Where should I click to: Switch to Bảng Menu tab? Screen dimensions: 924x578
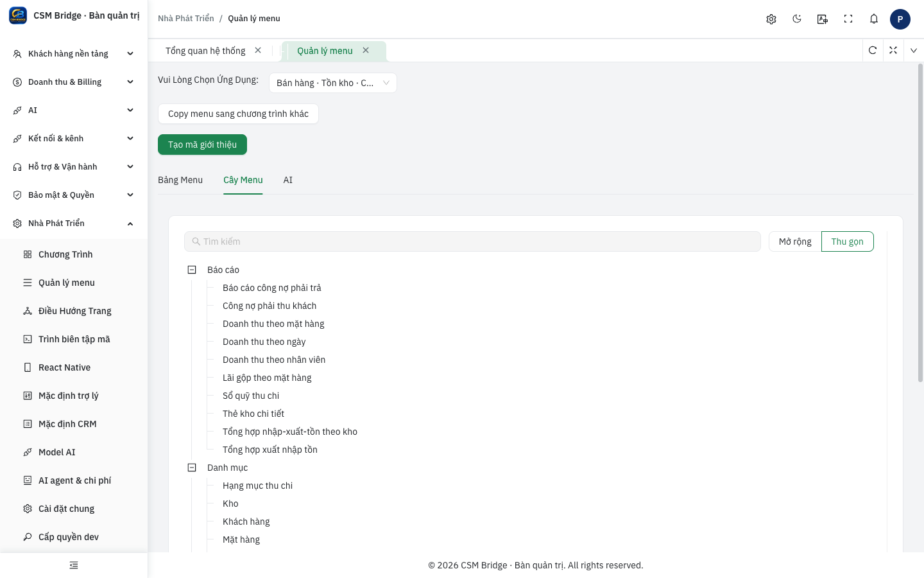pos(180,180)
